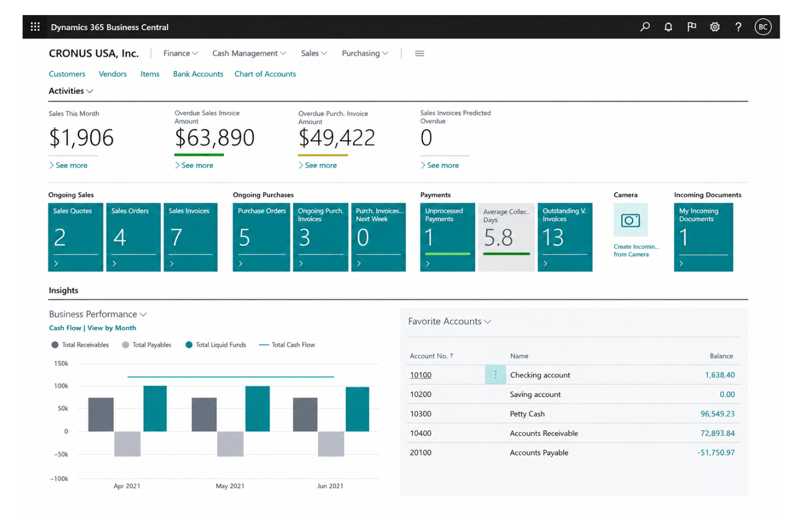Collapse the Activities section chevron

tap(90, 91)
